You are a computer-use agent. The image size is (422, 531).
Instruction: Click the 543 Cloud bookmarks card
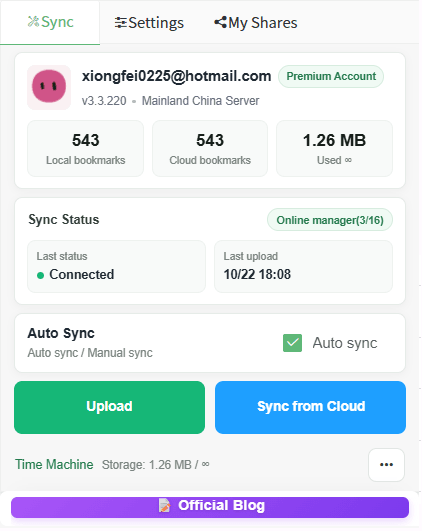pyautogui.click(x=210, y=148)
